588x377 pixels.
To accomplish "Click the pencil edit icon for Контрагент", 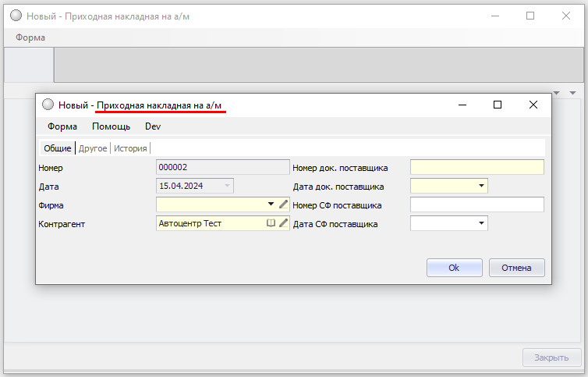I will coord(284,223).
